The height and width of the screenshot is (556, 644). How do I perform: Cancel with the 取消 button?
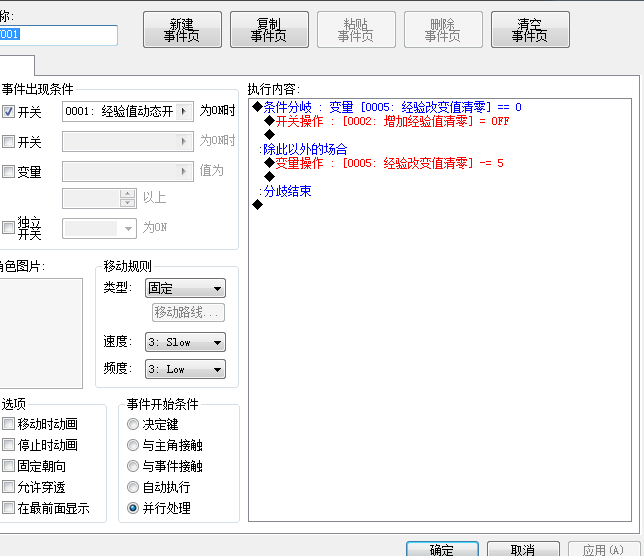click(x=523, y=549)
